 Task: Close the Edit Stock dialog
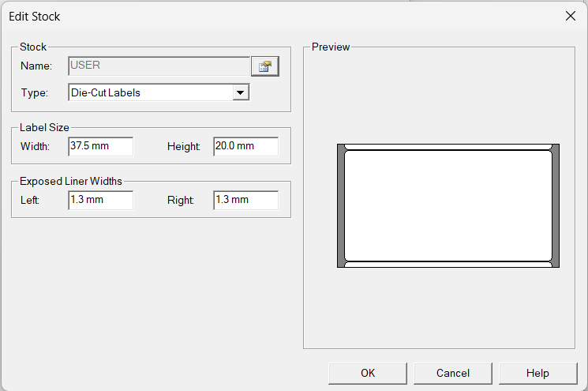(570, 17)
